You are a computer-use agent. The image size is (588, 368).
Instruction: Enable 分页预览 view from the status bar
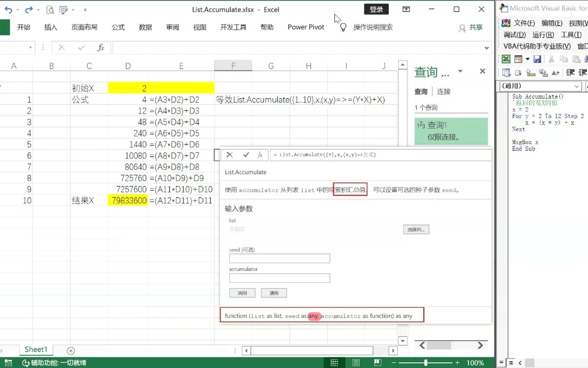[377, 363]
